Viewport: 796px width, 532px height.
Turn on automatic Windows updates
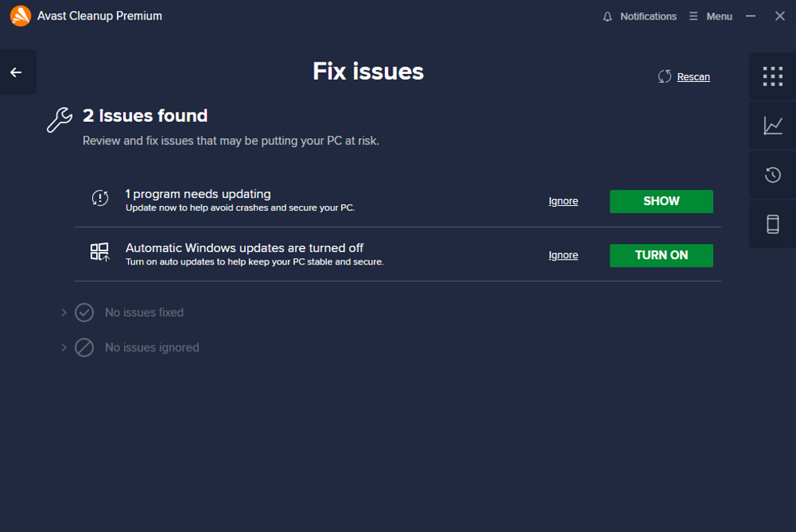[x=661, y=255]
